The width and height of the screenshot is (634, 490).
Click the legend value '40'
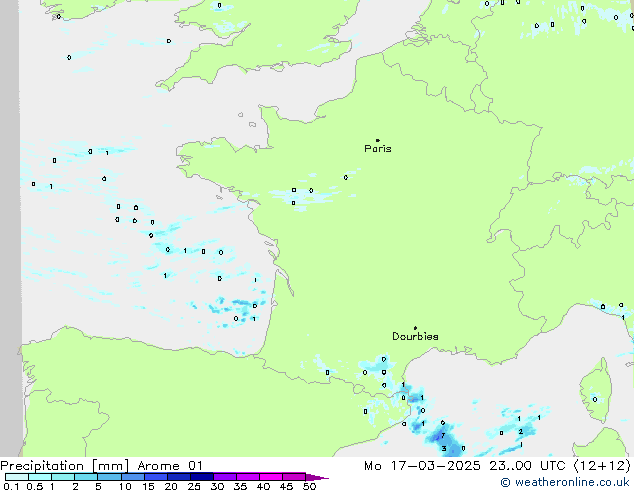pyautogui.click(x=263, y=486)
